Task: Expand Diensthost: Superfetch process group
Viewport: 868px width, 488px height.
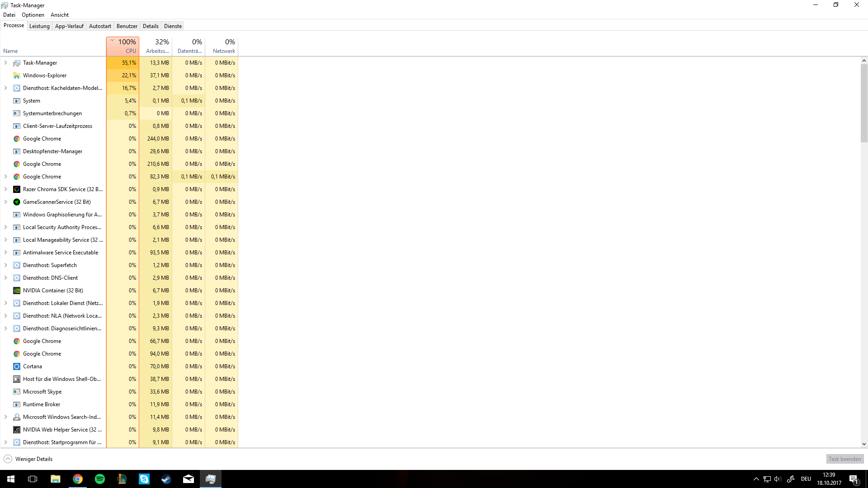Action: 5,265
